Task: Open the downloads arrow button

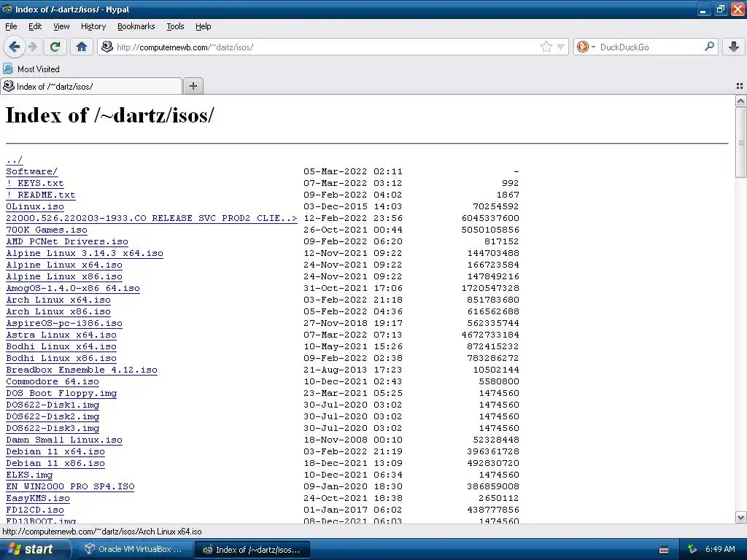Action: pos(734,47)
